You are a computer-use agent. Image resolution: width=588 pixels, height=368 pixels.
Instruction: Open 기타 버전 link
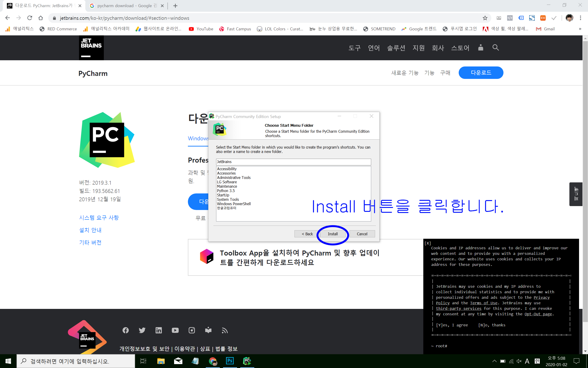point(90,242)
